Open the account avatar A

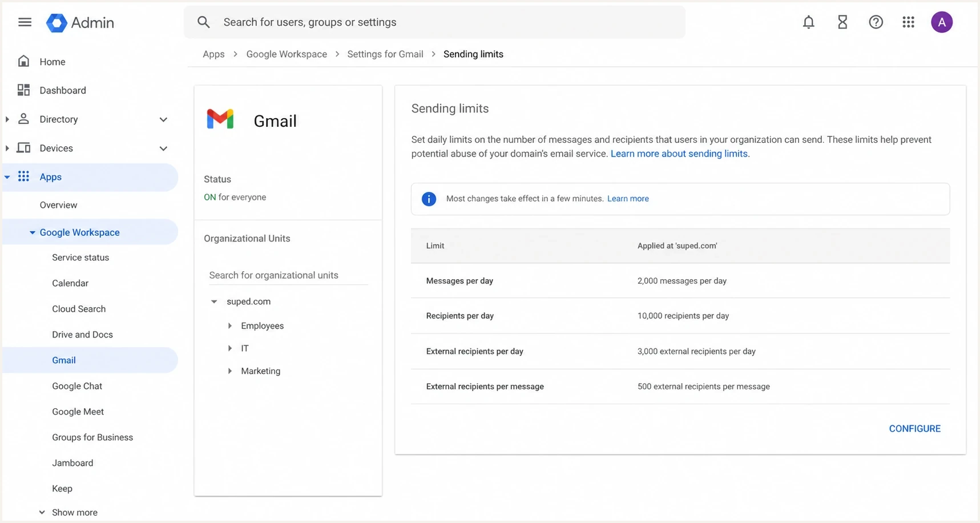[942, 22]
